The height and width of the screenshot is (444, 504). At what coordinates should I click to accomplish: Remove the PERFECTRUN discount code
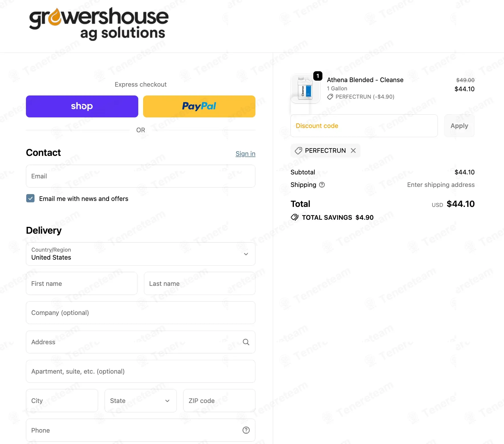[353, 150]
